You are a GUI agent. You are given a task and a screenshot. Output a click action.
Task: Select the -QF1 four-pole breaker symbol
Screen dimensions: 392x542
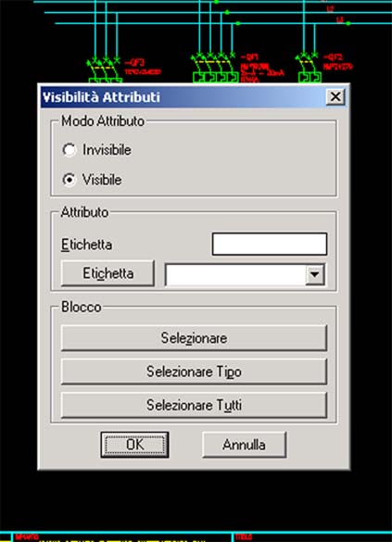pyautogui.click(x=215, y=68)
